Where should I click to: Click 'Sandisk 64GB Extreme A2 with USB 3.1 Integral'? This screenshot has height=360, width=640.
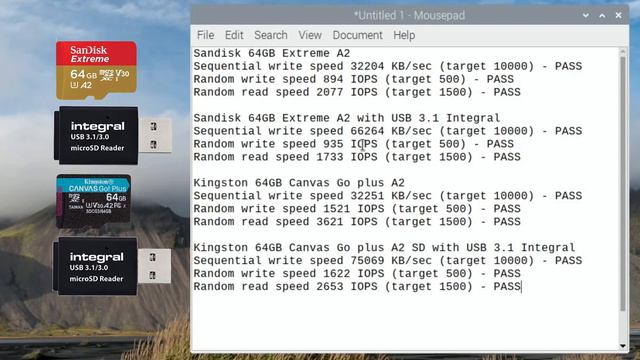click(347, 118)
